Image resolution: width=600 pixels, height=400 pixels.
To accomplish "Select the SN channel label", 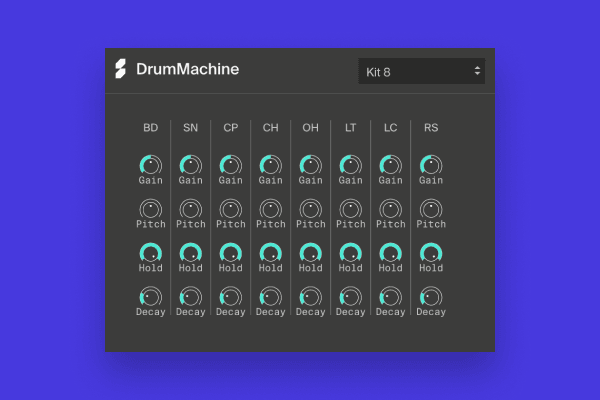I will coord(190,128).
